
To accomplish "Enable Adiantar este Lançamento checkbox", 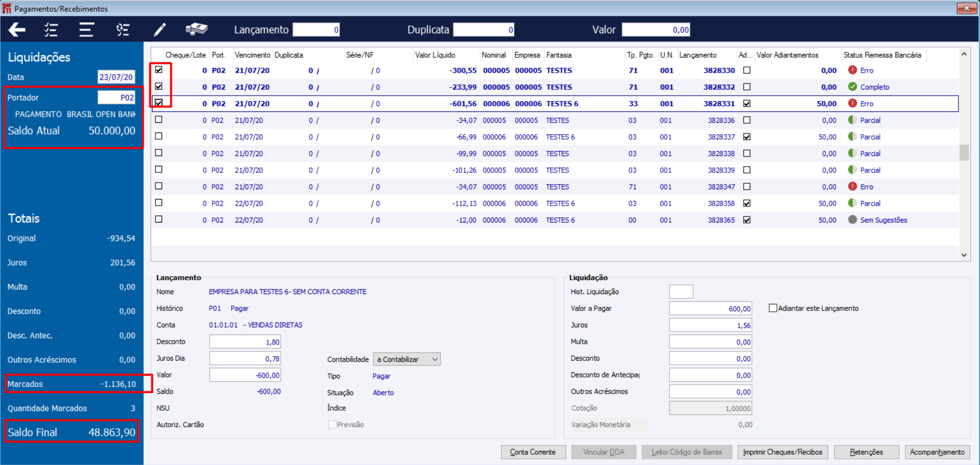I will 773,308.
